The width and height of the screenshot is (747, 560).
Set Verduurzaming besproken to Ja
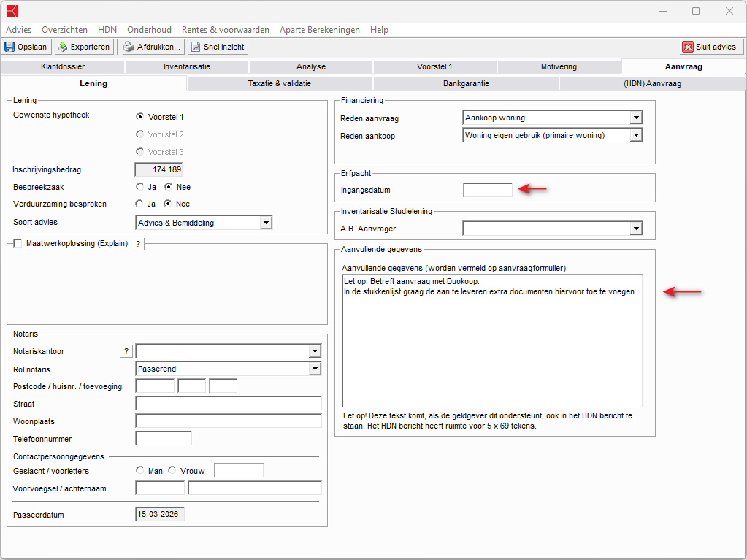pos(139,204)
